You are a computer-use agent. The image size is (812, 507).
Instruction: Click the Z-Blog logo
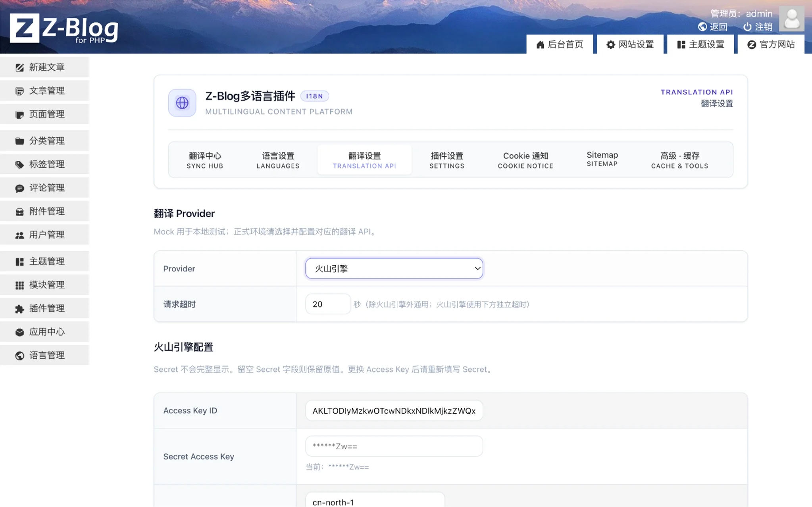64,28
